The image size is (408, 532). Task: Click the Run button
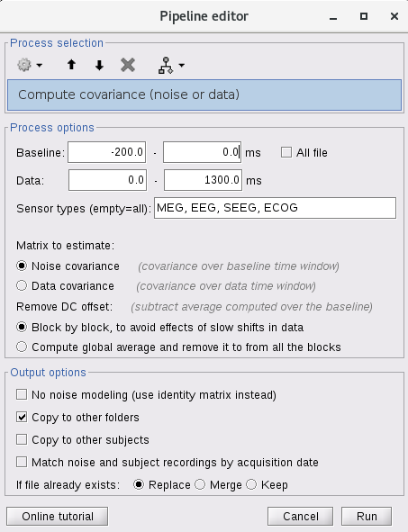[x=367, y=516]
